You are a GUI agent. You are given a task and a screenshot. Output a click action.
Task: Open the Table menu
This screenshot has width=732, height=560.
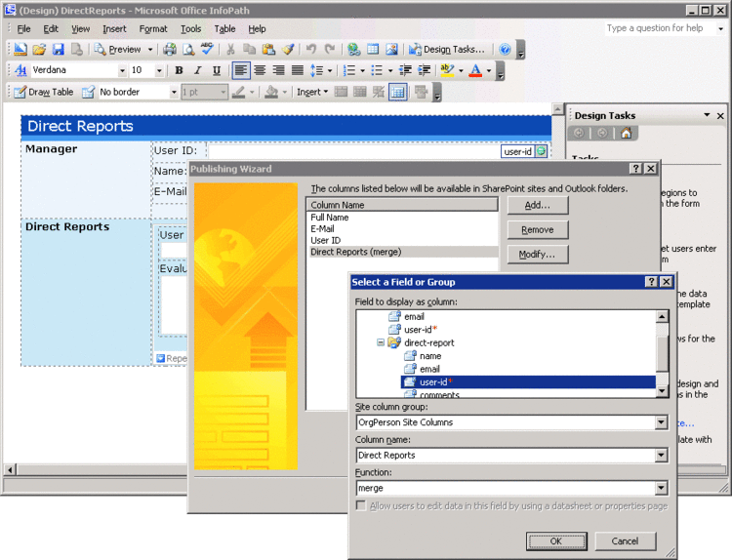[x=224, y=29]
